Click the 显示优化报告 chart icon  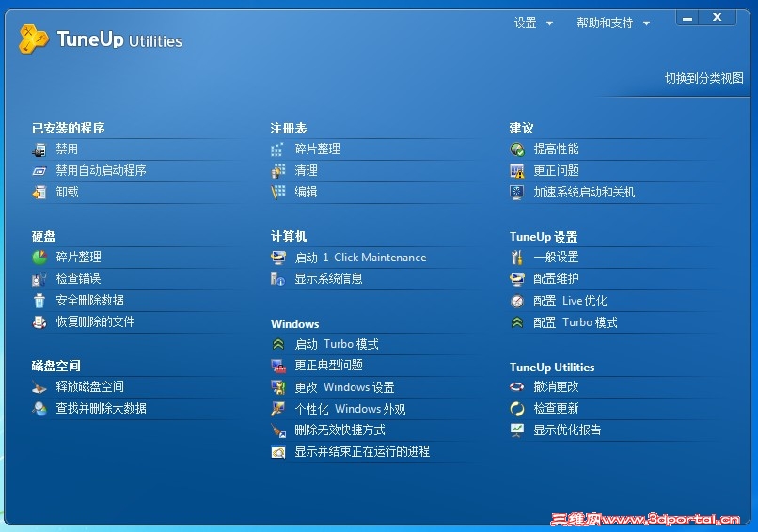516,430
